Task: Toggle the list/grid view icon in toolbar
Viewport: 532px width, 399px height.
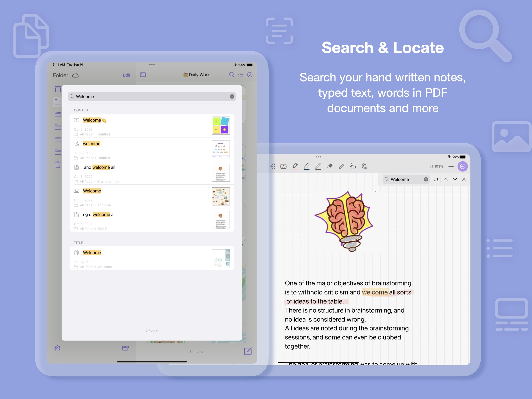Action: click(241, 75)
